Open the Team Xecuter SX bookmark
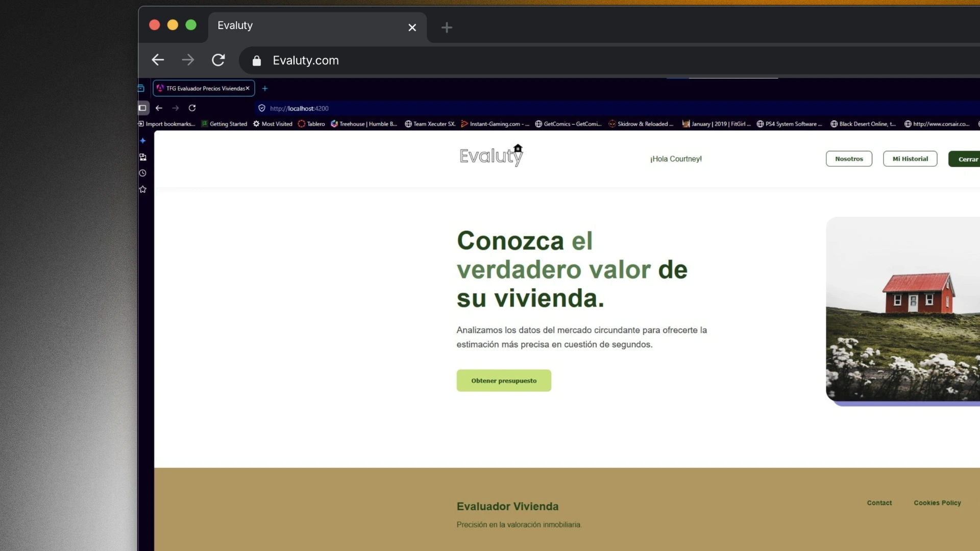980x551 pixels. [x=430, y=124]
